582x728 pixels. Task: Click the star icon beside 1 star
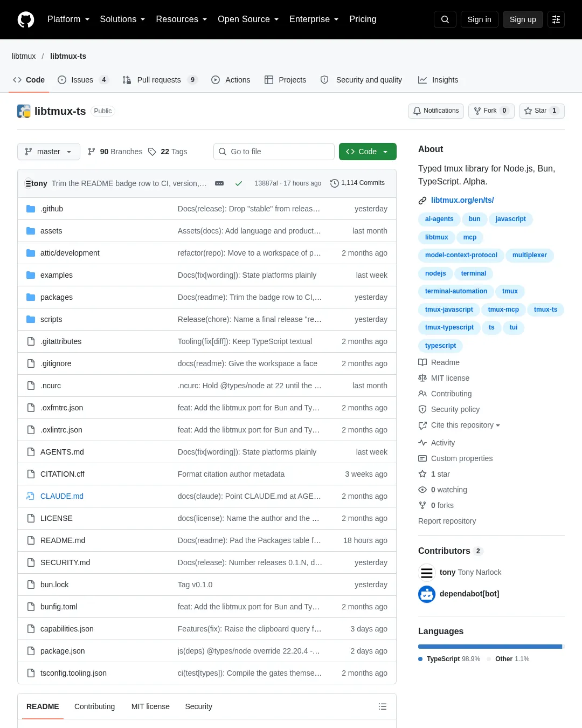422,474
